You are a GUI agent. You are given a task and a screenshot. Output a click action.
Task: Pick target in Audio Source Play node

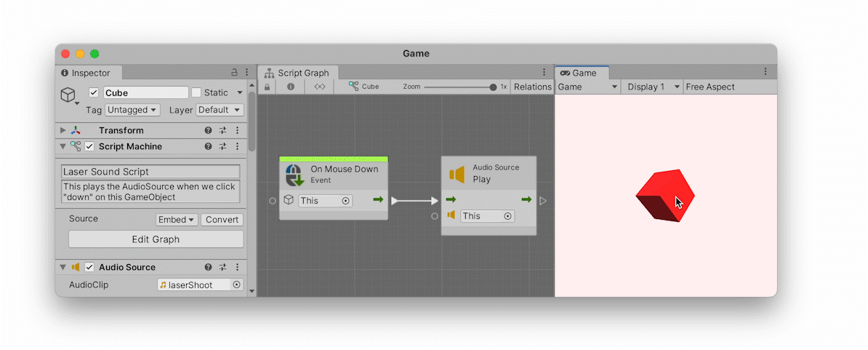pyautogui.click(x=507, y=217)
